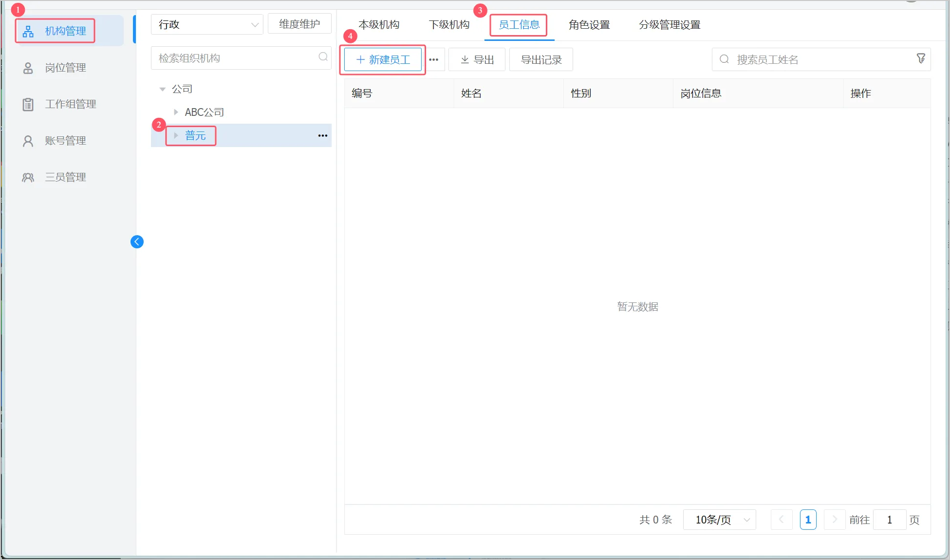Click the 工作组管理 clipboard icon
This screenshot has width=950, height=560.
(28, 104)
